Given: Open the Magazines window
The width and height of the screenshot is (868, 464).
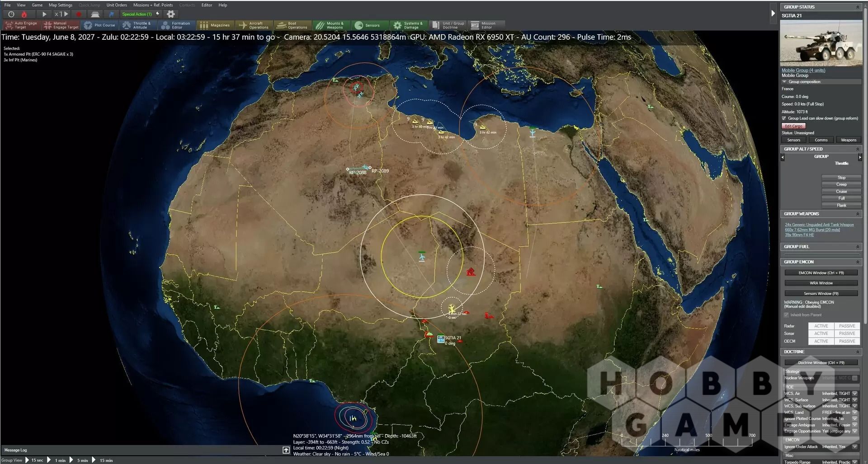Looking at the screenshot, I should coord(216,25).
